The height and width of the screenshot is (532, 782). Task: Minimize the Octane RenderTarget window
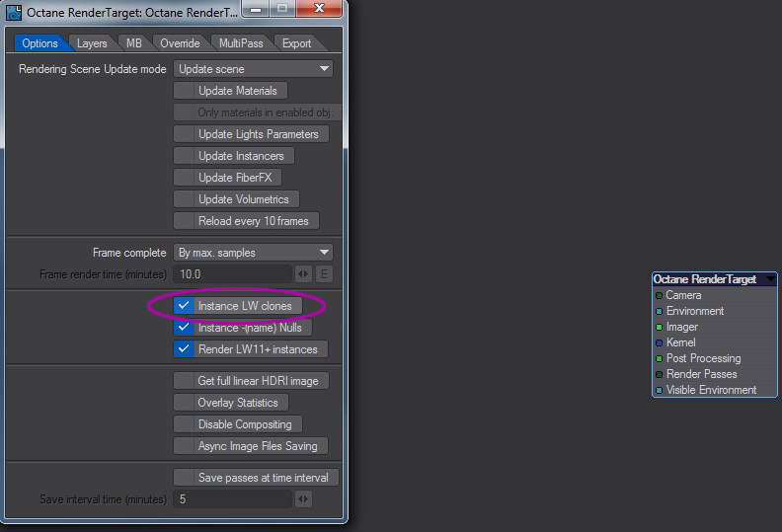[x=256, y=9]
